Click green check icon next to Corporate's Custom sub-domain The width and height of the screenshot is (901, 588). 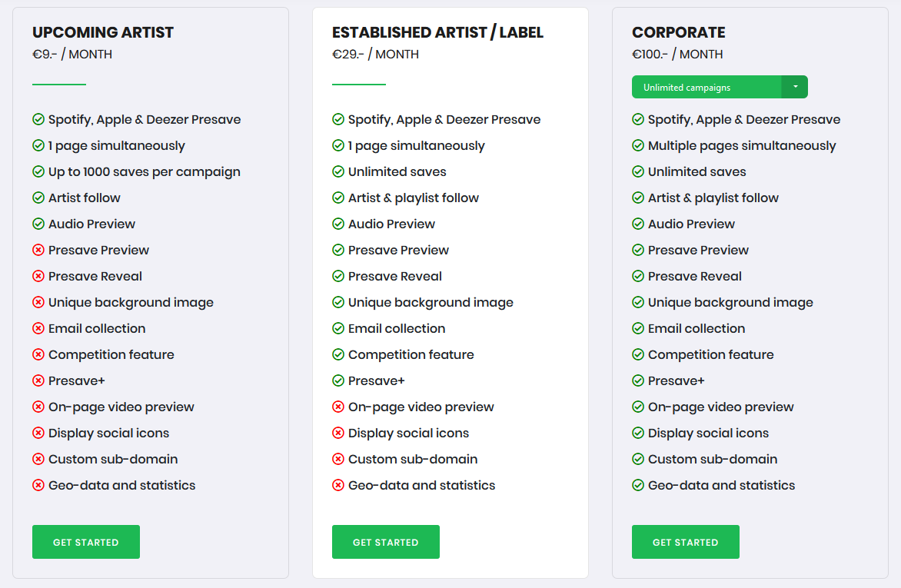[x=638, y=459]
